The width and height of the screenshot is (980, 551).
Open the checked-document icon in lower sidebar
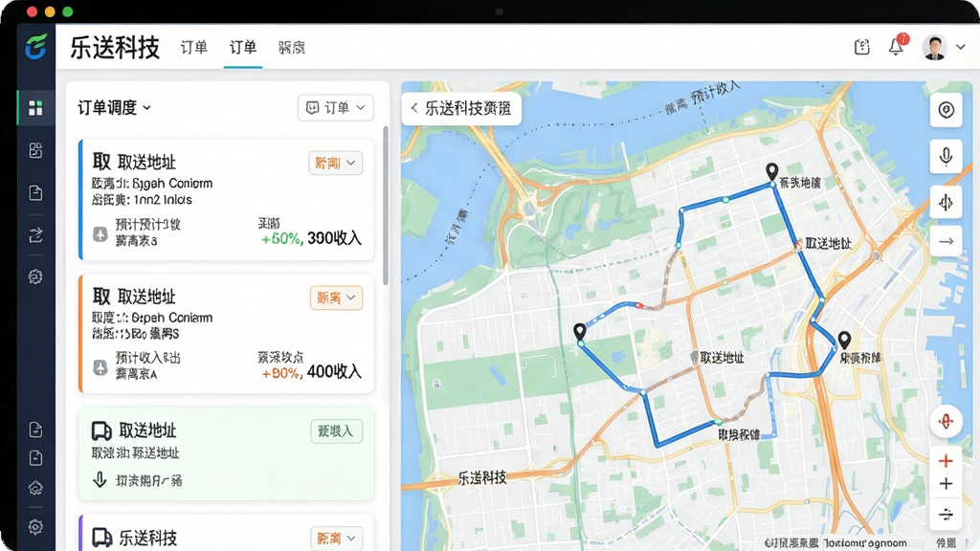tap(35, 430)
